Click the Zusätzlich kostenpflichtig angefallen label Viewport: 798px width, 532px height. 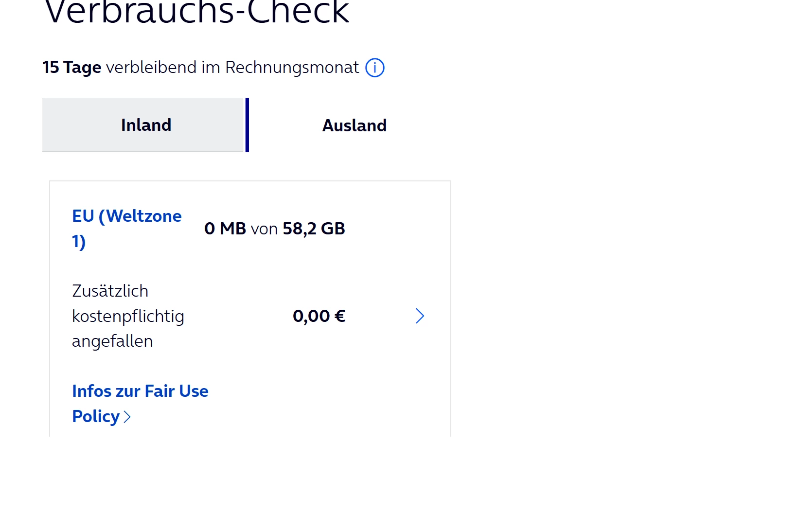(128, 316)
